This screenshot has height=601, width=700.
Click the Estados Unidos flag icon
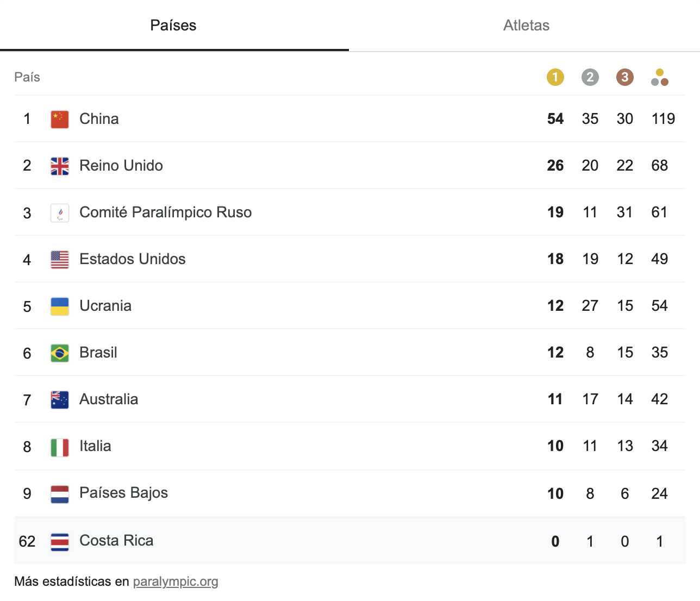click(60, 259)
